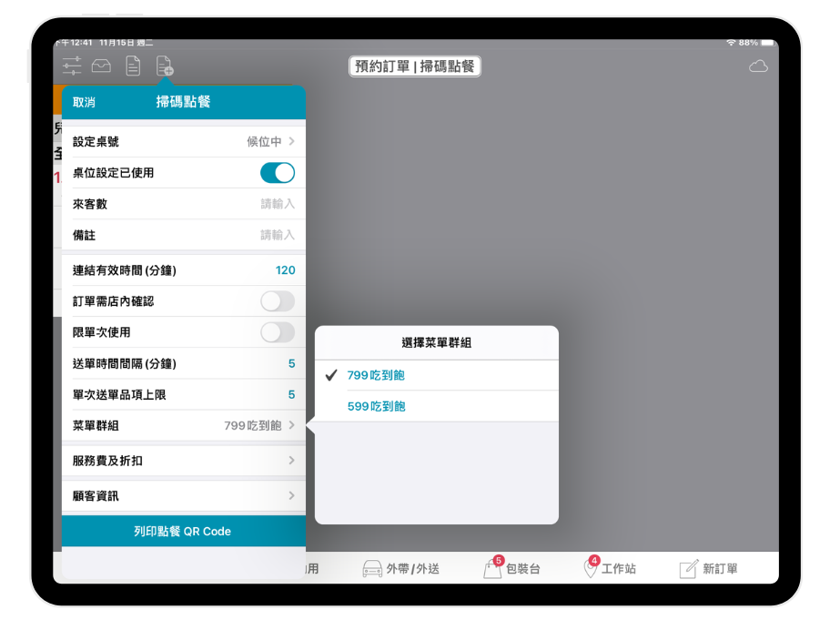Enable 限單次使用 toggle

pos(278,332)
